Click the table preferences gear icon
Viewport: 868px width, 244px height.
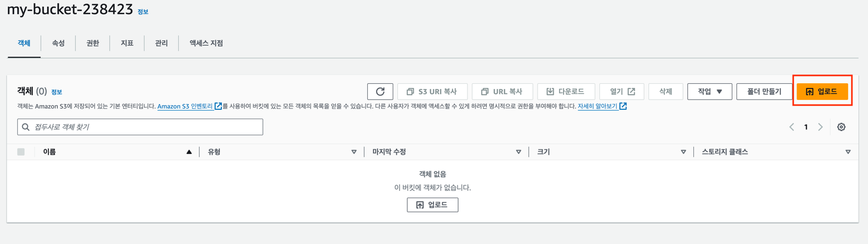pos(841,127)
